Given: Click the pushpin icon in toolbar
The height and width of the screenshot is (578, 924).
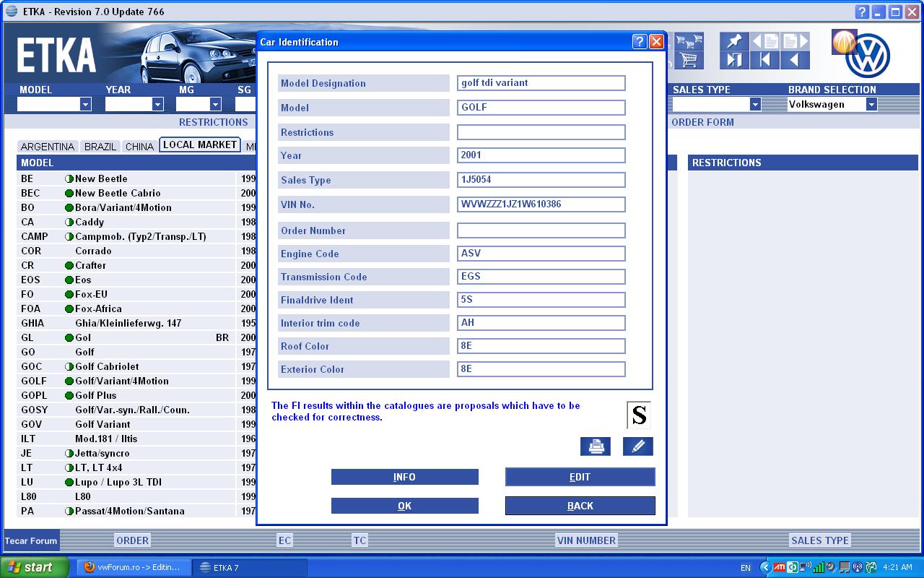Looking at the screenshot, I should click(734, 41).
